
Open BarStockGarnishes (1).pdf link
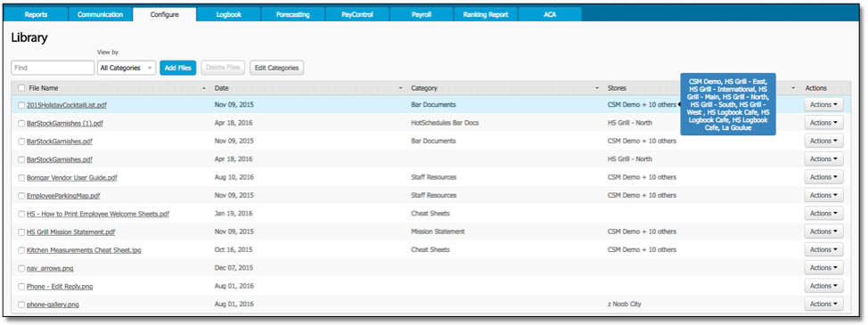pos(65,123)
